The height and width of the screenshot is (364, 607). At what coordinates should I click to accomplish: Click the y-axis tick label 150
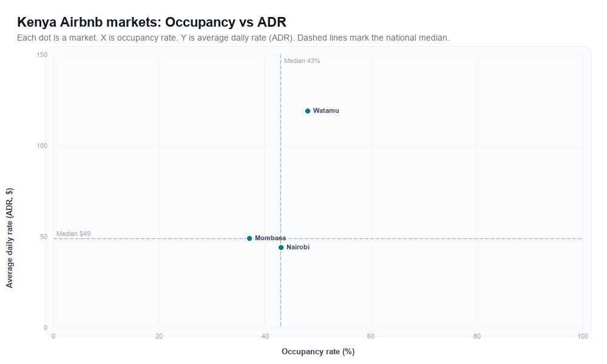(42, 55)
